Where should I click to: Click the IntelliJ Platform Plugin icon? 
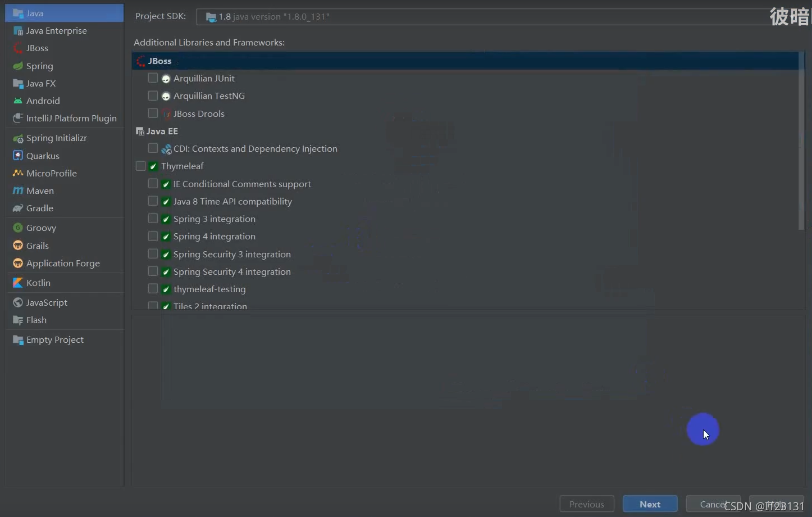tap(18, 118)
